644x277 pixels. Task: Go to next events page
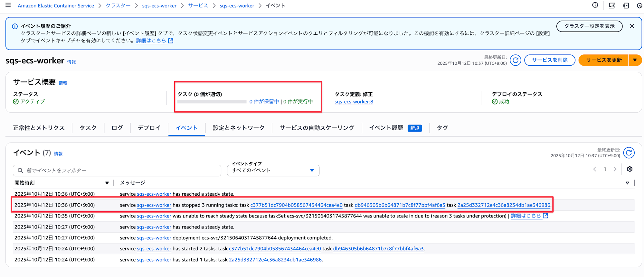615,169
